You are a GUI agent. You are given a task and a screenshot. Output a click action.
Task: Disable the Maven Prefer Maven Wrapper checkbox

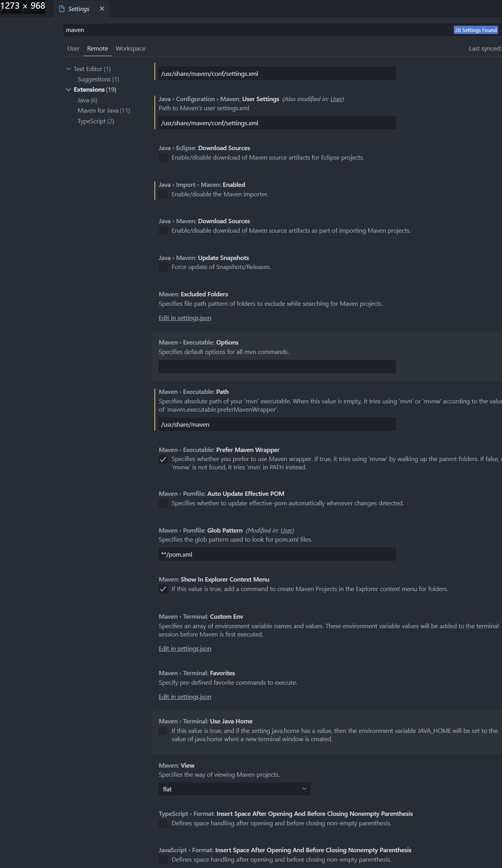tap(163, 459)
